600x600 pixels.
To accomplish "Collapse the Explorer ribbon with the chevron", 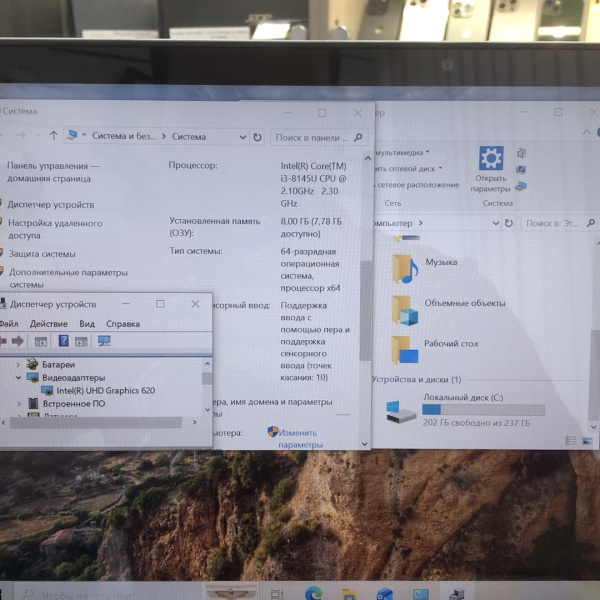I will point(586,132).
